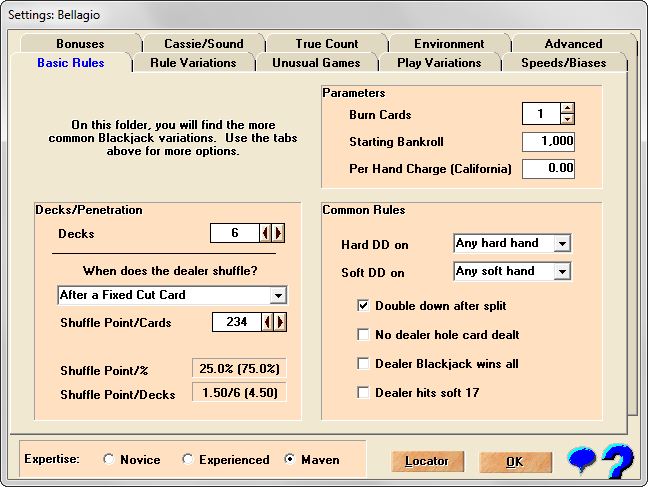This screenshot has height=487, width=648.
Task: Click the Locator button
Action: pyautogui.click(x=427, y=461)
